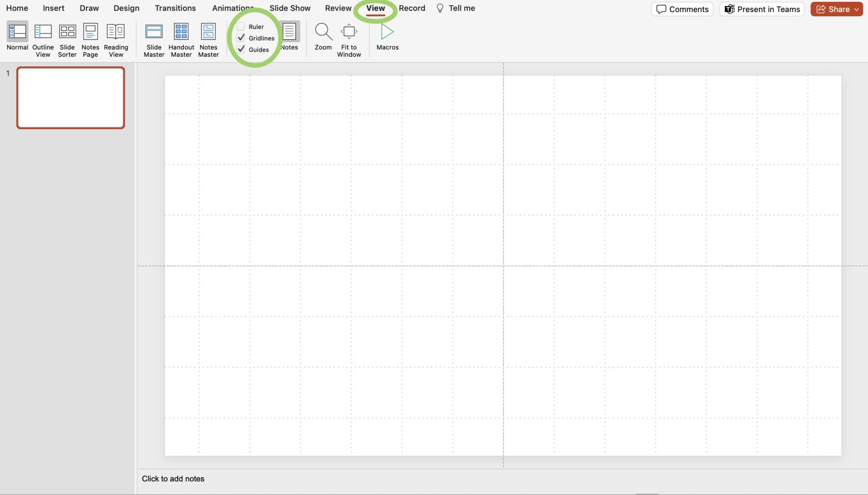Screen dimensions: 868x495
Task: Open the Notes Master
Action: 208,40
